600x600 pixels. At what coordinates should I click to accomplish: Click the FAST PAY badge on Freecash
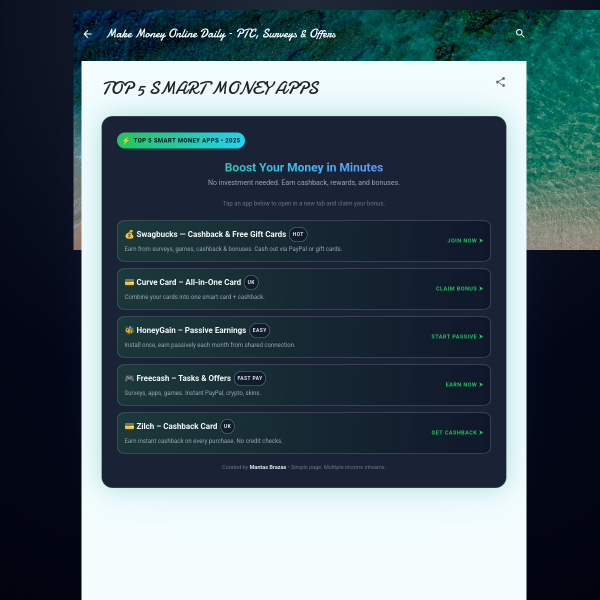pyautogui.click(x=249, y=378)
